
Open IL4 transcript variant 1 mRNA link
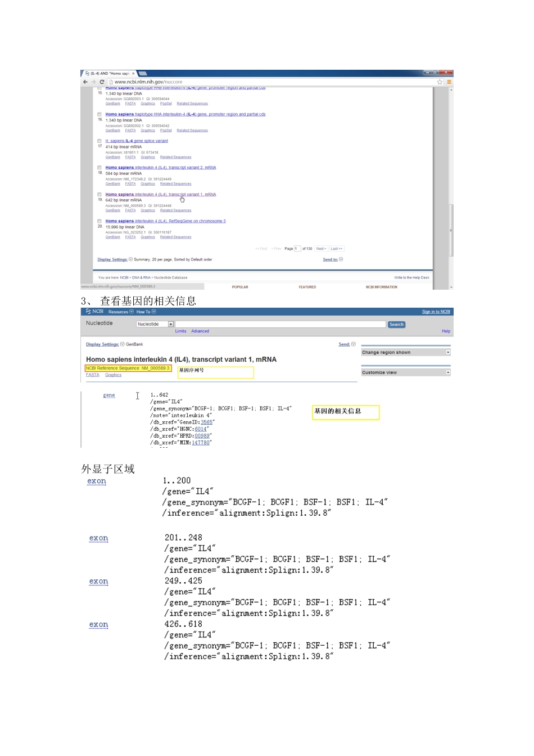click(161, 194)
